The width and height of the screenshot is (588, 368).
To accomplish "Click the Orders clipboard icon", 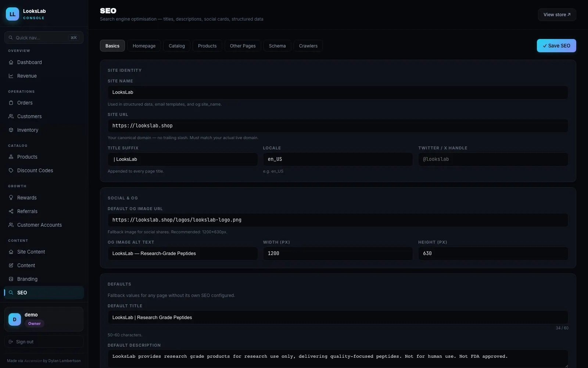I will (x=11, y=103).
